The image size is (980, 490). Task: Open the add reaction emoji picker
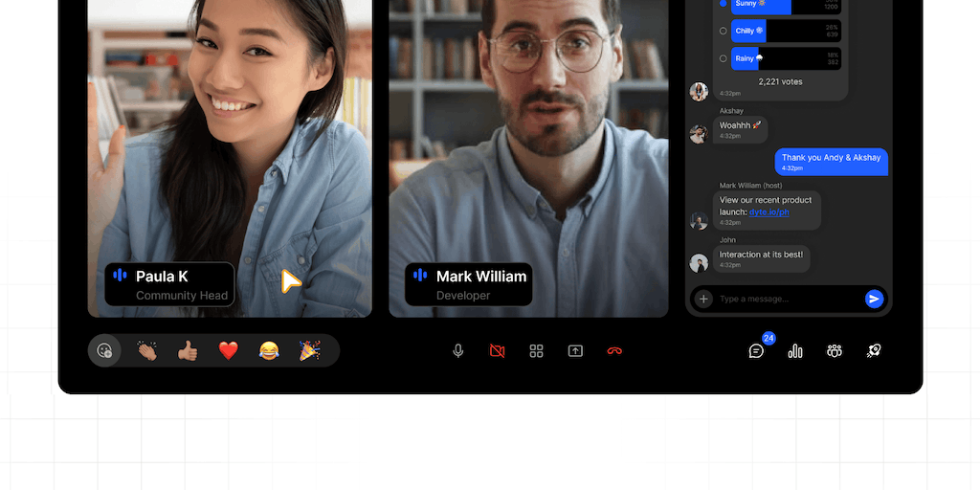[104, 350]
